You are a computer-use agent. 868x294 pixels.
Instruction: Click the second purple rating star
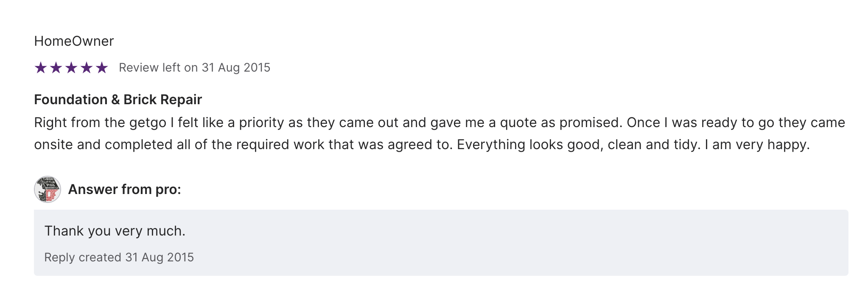[56, 68]
